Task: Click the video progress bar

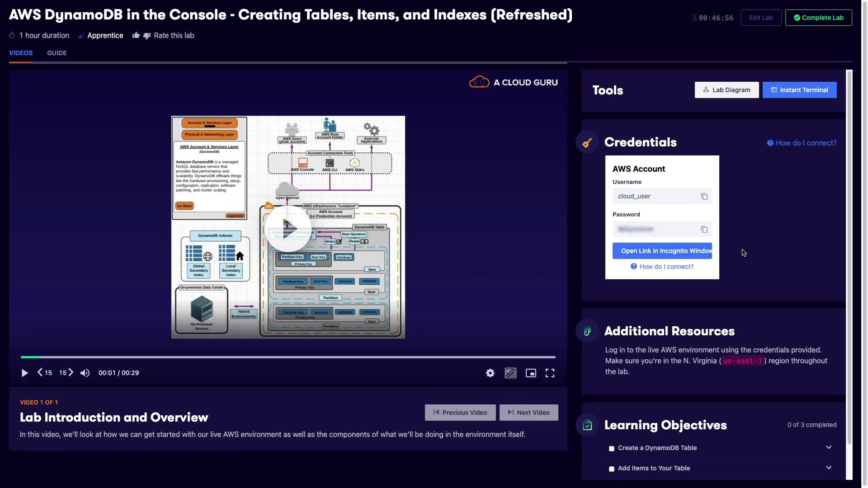Action: [x=288, y=357]
